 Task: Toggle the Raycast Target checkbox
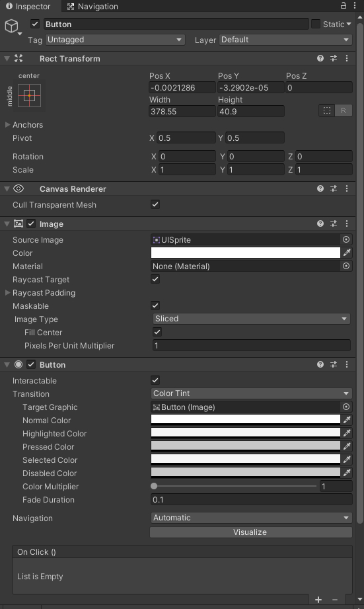tap(155, 279)
